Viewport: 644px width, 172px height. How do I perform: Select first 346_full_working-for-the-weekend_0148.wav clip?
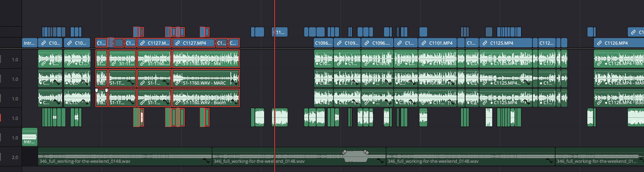point(125,156)
